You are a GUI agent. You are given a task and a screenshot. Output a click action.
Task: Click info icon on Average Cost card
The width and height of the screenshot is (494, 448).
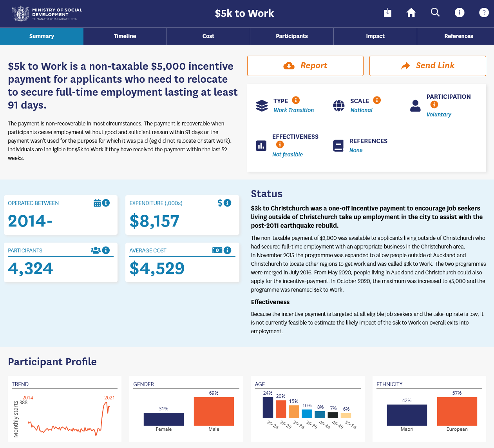tap(227, 250)
